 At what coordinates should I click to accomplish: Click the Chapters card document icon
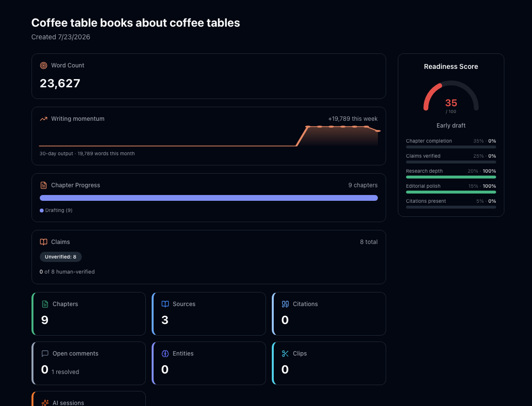45,304
